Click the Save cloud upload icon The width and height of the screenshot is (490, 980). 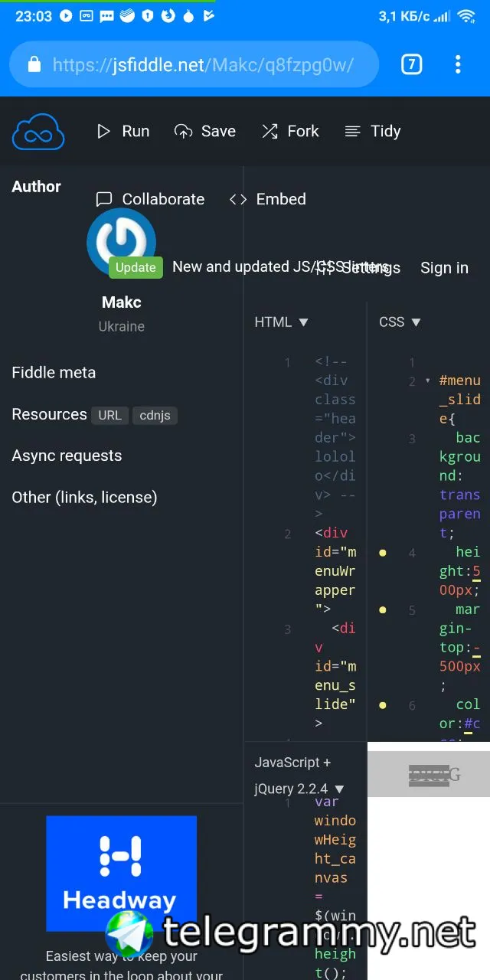click(x=183, y=132)
